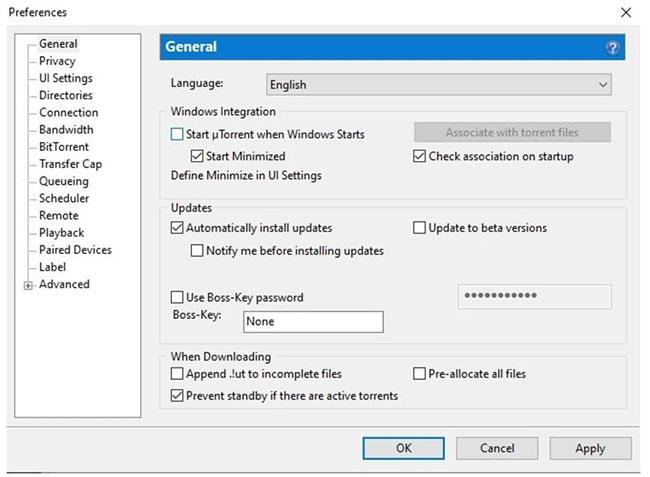Enable Start µTorrent when Windows Starts
This screenshot has height=477, width=650.
[x=177, y=134]
